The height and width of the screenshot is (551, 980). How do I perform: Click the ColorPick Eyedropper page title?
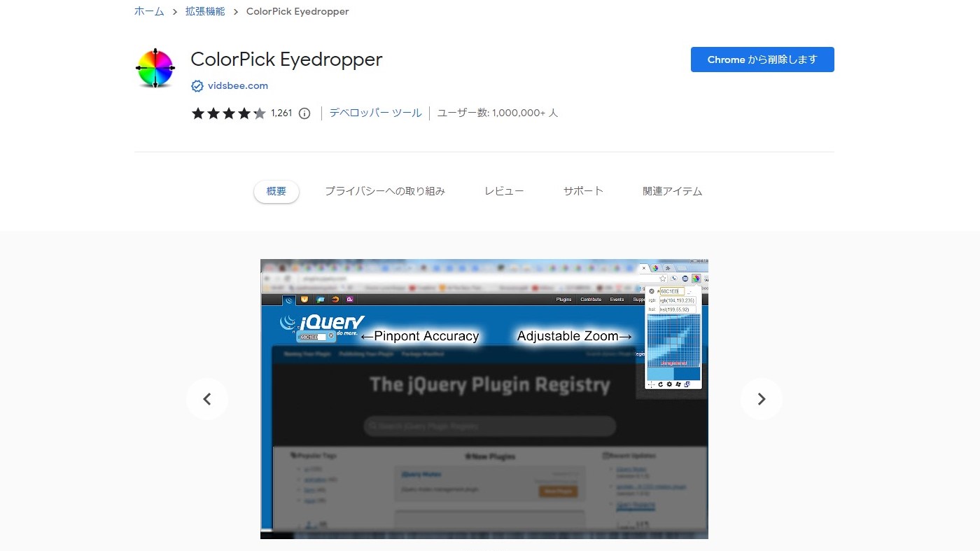coord(286,60)
